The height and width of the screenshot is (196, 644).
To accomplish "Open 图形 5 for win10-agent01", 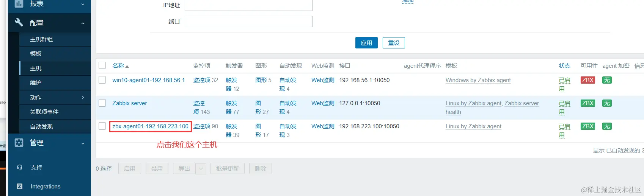I will pyautogui.click(x=261, y=80).
